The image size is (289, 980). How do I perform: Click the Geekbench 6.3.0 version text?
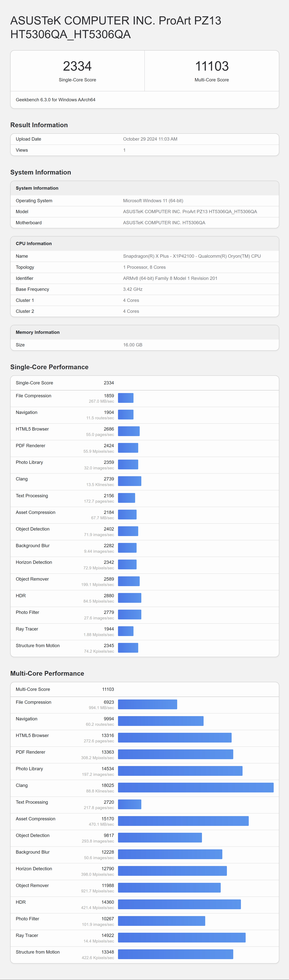[x=56, y=100]
